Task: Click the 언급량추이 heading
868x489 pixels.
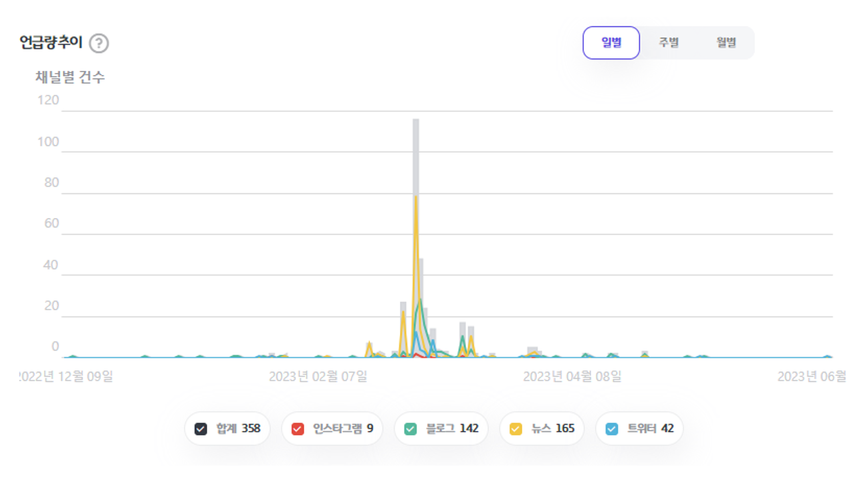Action: (x=51, y=43)
